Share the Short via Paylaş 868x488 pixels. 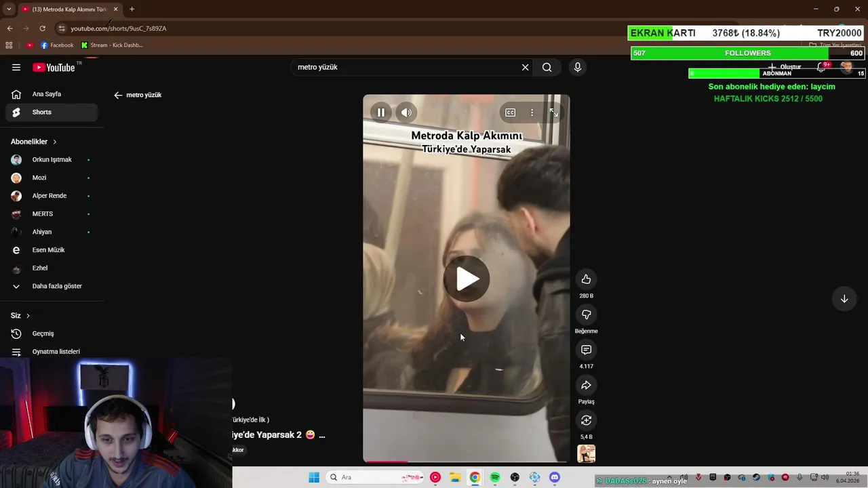pyautogui.click(x=587, y=385)
